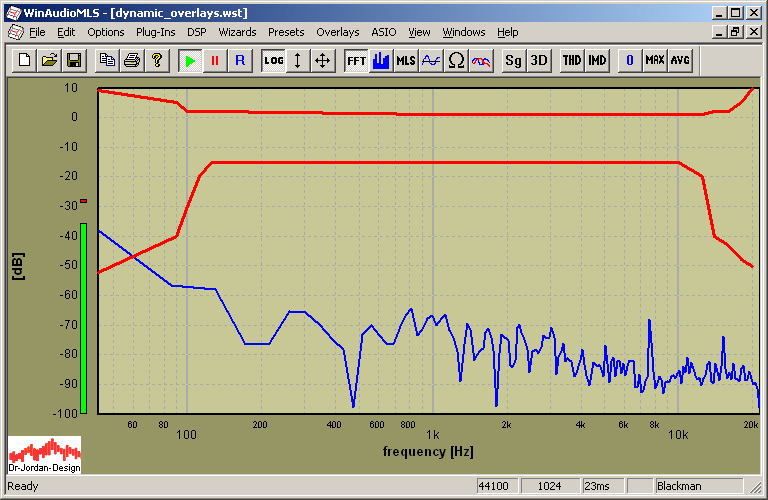
Task: Toggle FFT analysis mode
Action: coord(356,60)
